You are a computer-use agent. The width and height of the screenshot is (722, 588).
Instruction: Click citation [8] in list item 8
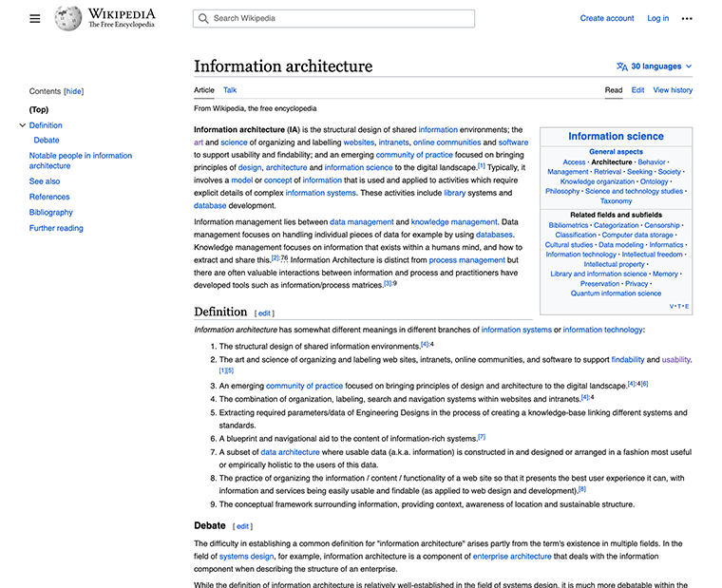coord(582,489)
